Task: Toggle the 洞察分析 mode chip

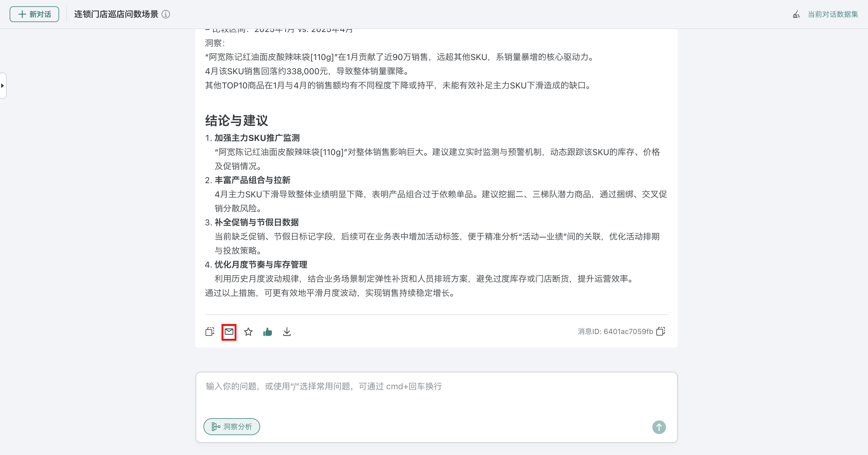Action: pos(231,427)
